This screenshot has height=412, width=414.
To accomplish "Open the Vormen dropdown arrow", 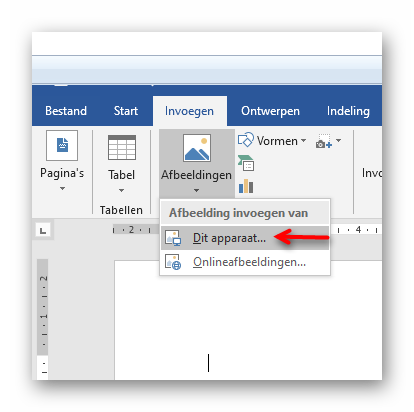I will click(303, 141).
